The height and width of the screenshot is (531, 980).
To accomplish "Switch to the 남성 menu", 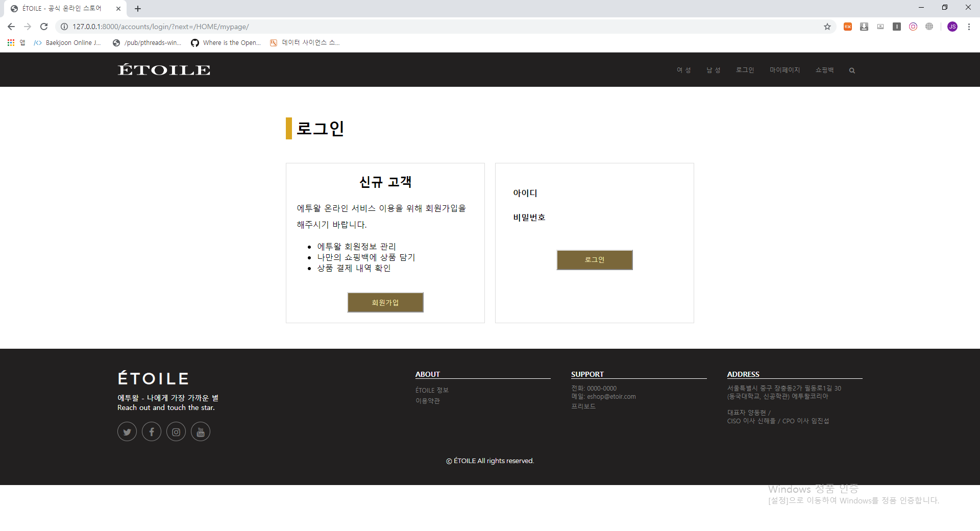I will click(713, 70).
